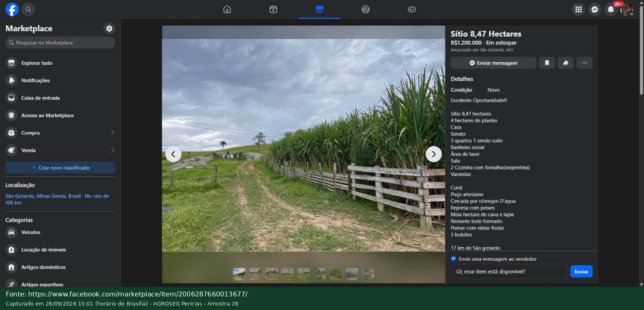This screenshot has width=644, height=310.
Task: Open the Veículos category
Action: pyautogui.click(x=60, y=233)
